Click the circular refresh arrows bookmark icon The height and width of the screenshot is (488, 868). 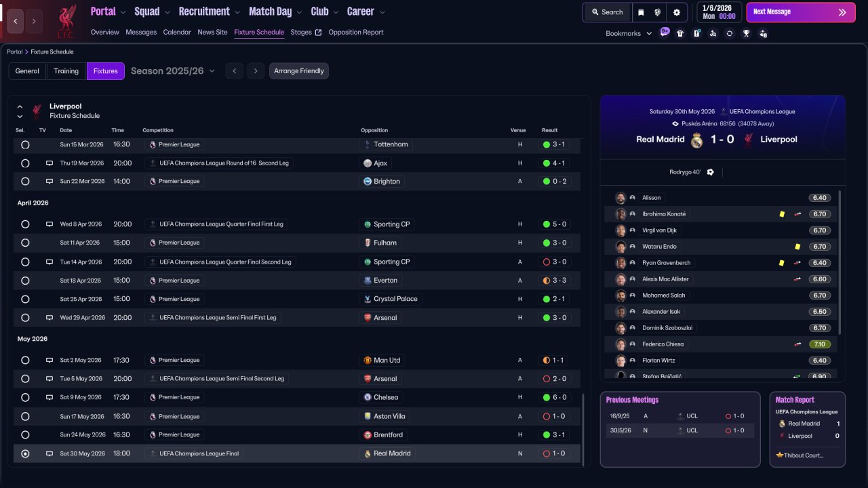click(729, 33)
